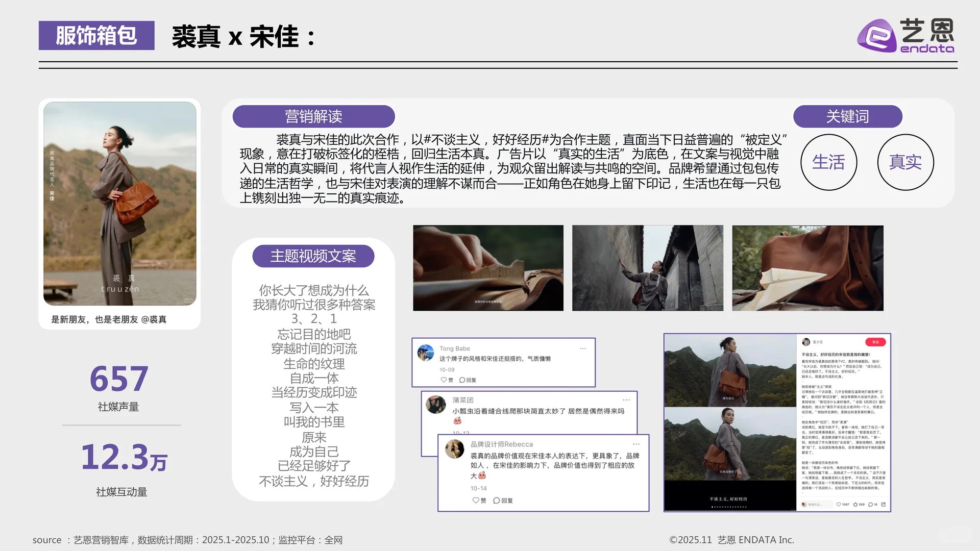
Task: Like Tong Babe's comment with the heart
Action: (x=444, y=380)
